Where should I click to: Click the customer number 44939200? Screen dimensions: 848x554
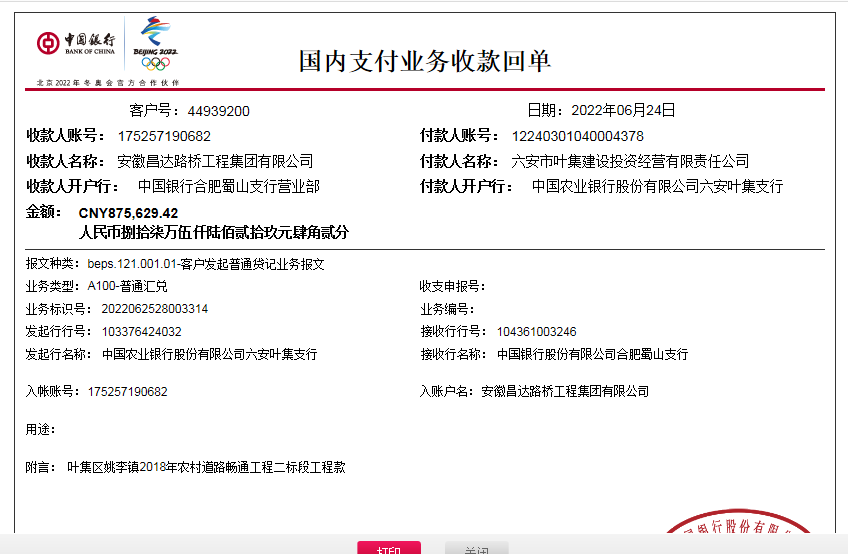click(x=218, y=111)
